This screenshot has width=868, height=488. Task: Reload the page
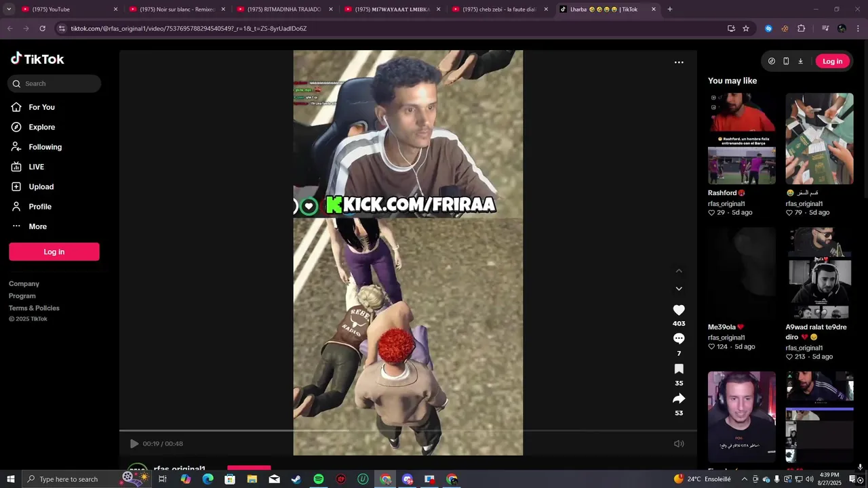click(x=42, y=28)
